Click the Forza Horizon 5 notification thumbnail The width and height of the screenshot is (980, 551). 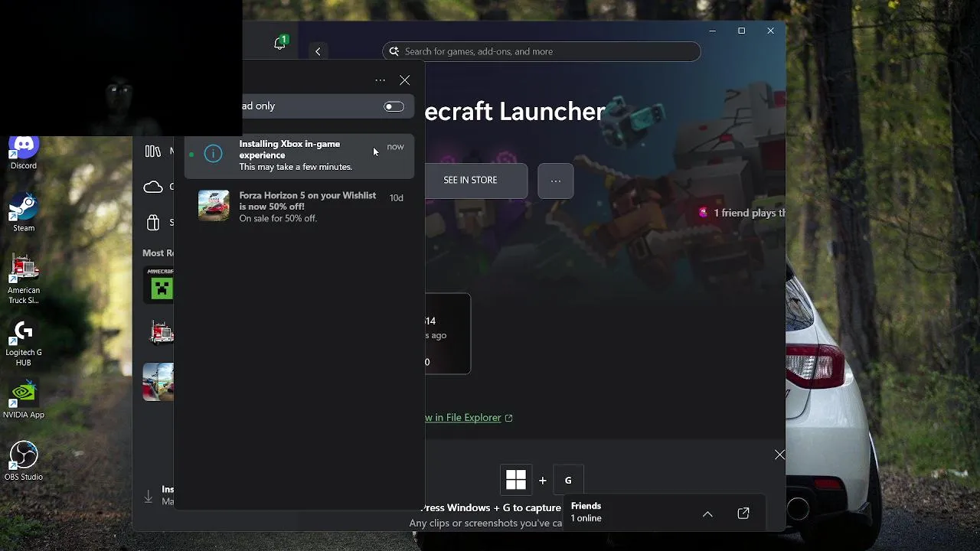tap(214, 206)
